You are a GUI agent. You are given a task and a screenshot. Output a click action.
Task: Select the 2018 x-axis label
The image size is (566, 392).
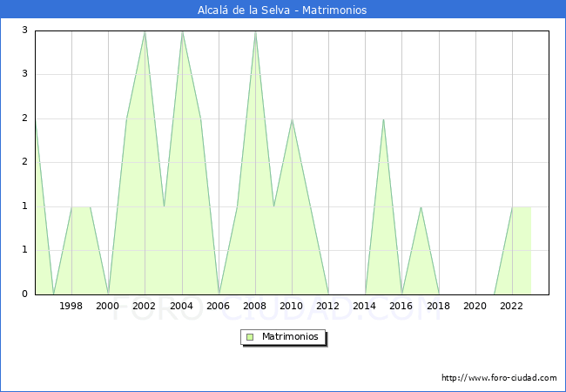438,306
